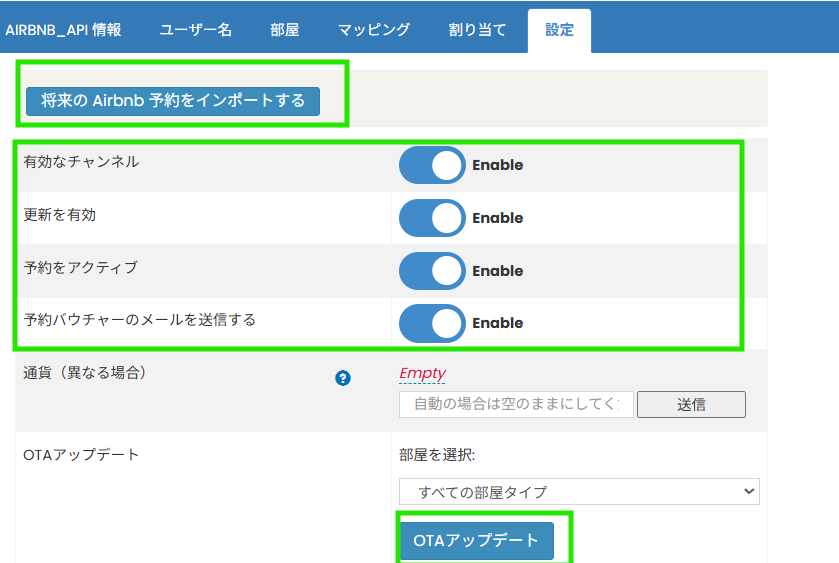This screenshot has height=563, width=839.
Task: Click 将来の Airbnb 予約をインポートする button
Action: (173, 101)
